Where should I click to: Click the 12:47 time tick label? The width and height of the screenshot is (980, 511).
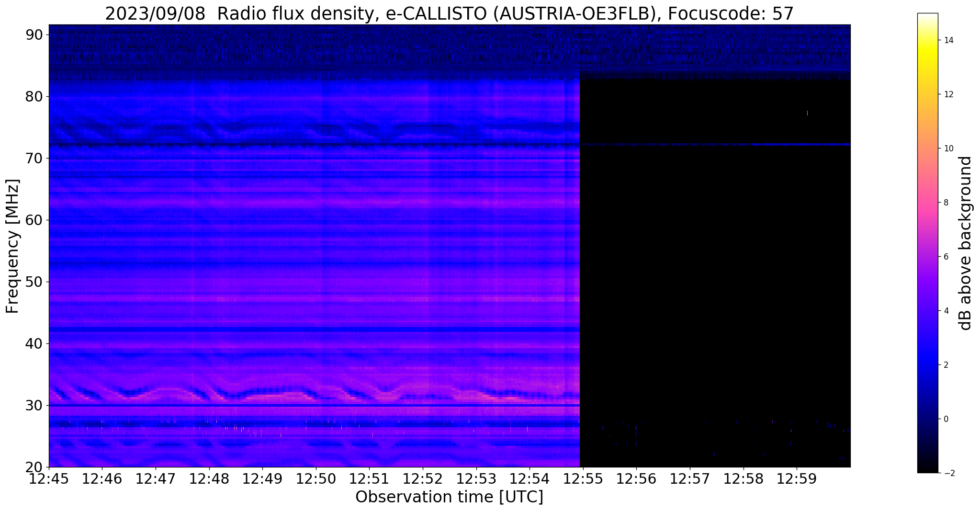click(156, 479)
